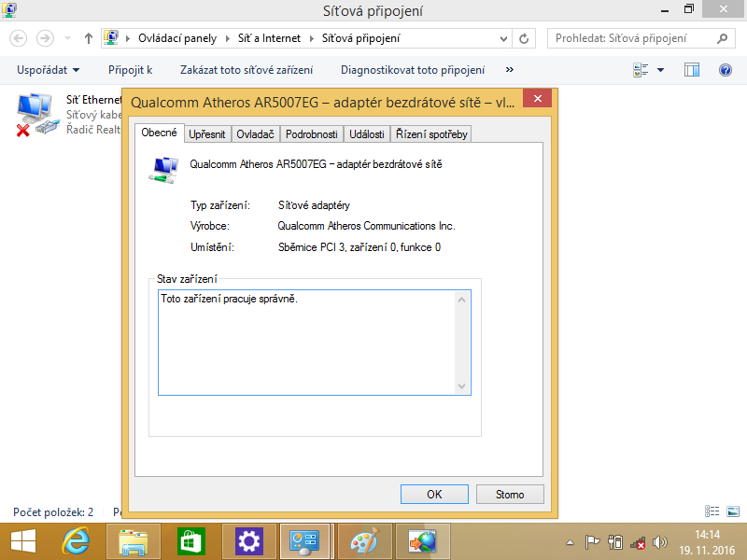Open Action Center flag icon

point(592,542)
